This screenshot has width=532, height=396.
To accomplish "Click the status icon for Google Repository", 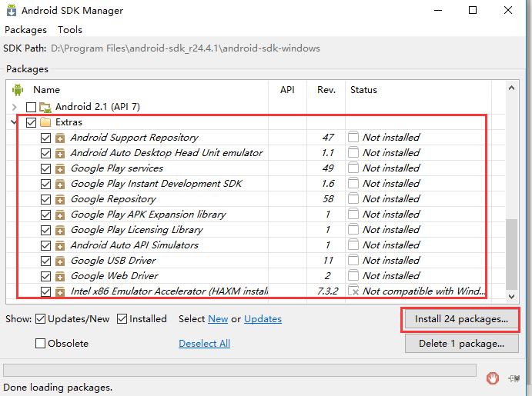I will pos(353,199).
